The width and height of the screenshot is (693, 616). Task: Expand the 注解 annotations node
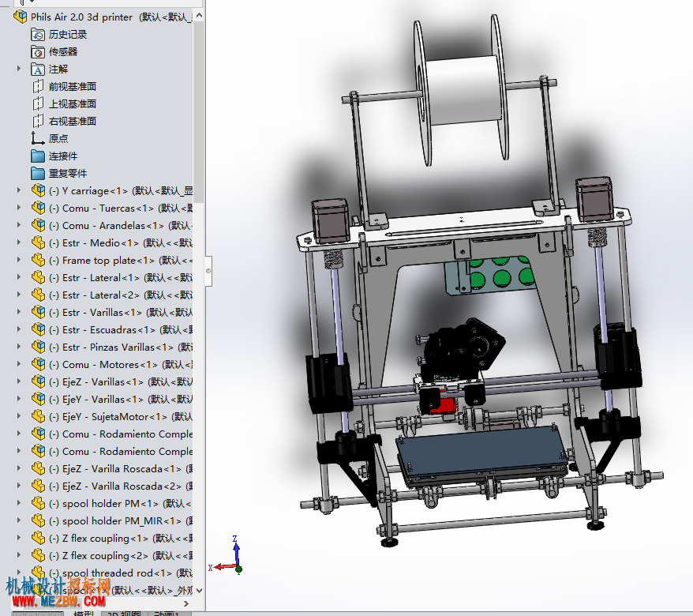pyautogui.click(x=19, y=69)
